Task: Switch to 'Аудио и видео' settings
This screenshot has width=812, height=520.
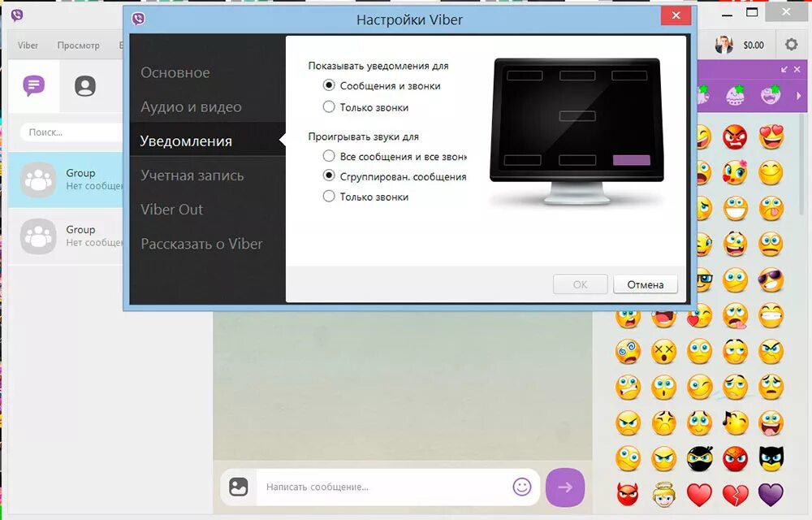Action: pyautogui.click(x=191, y=106)
